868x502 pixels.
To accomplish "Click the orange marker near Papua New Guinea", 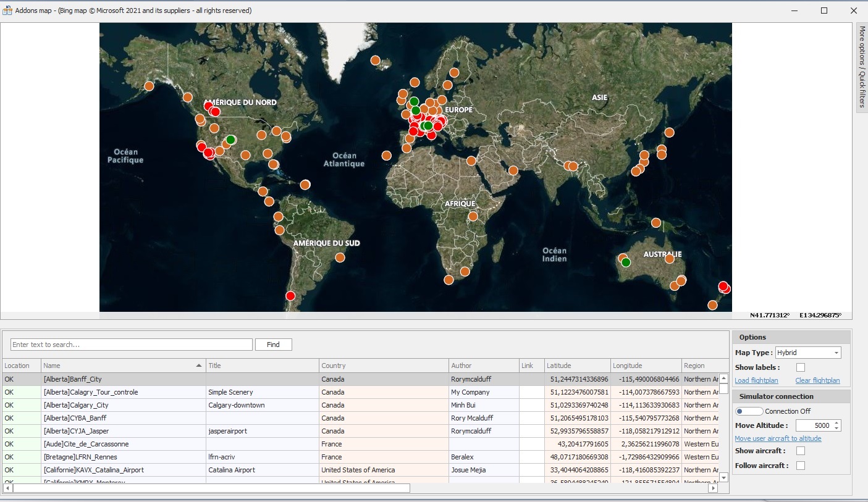I will click(655, 223).
